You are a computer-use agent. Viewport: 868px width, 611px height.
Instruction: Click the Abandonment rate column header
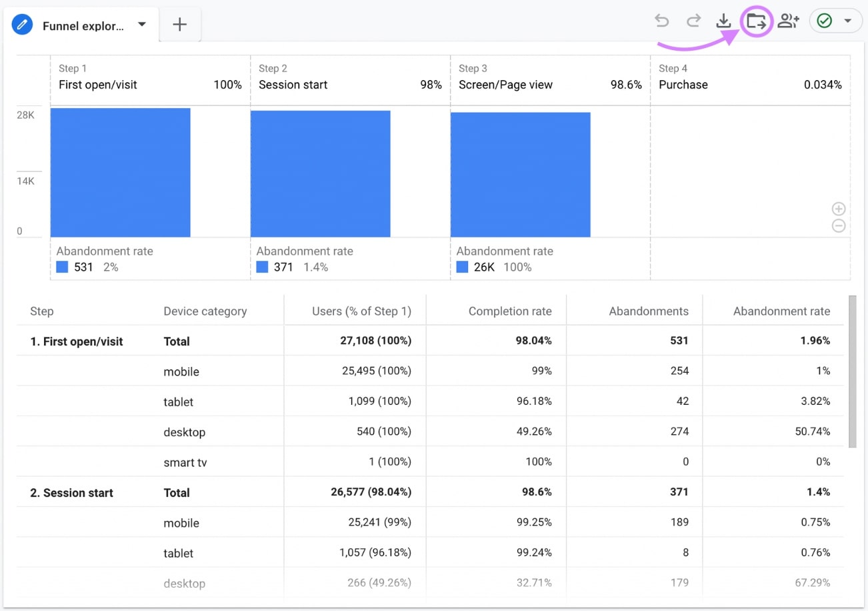coord(781,310)
